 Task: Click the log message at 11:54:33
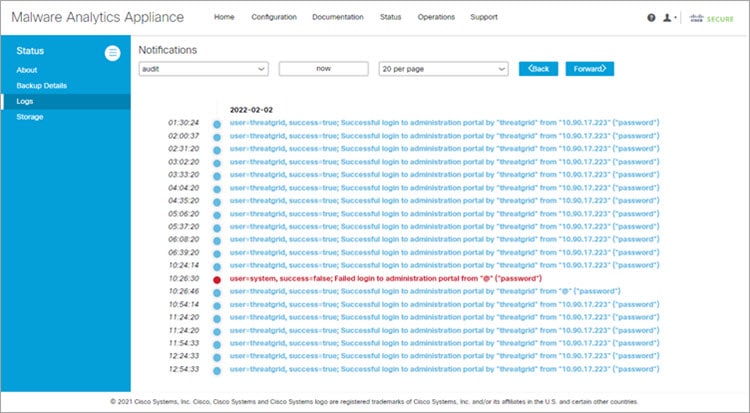444,343
